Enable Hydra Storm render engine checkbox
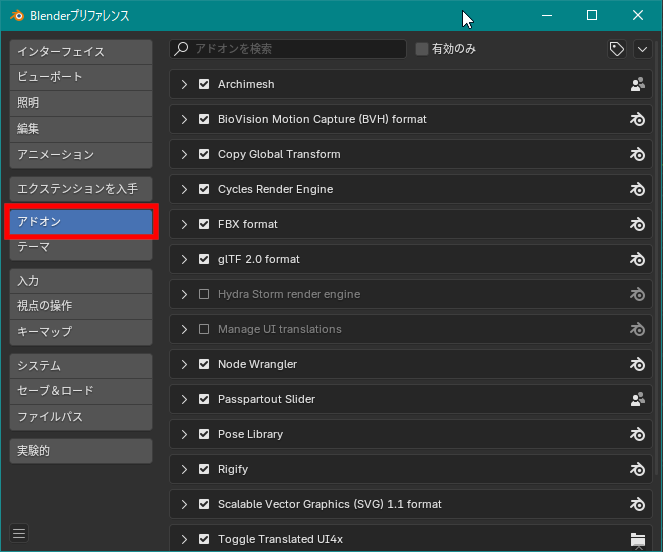Viewport: 663px width, 552px height. coord(204,294)
